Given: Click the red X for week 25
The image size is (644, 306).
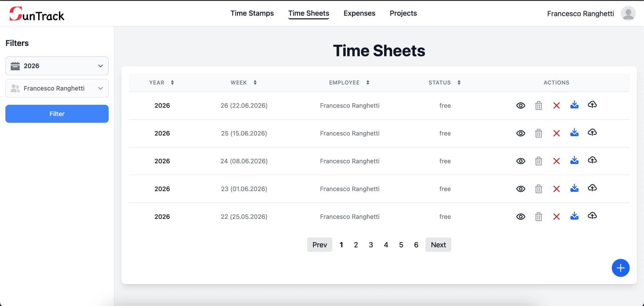Looking at the screenshot, I should click(x=556, y=133).
